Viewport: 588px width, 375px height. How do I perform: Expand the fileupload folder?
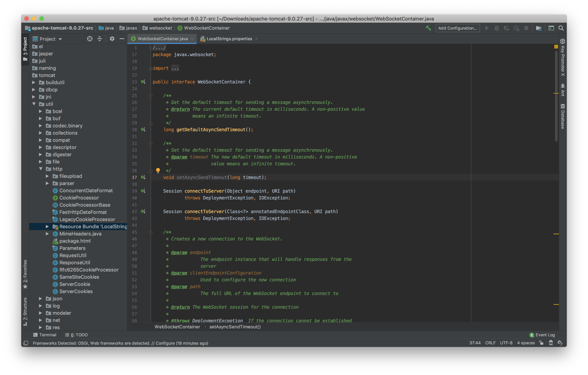pos(47,176)
